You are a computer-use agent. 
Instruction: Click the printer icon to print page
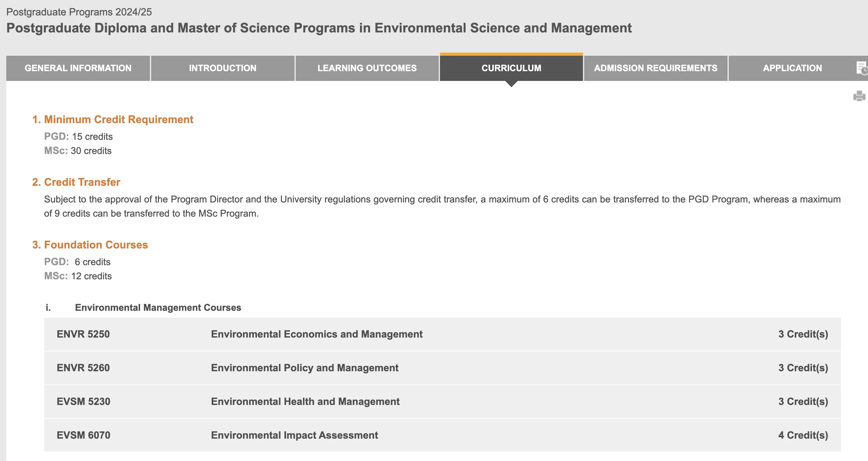[x=859, y=96]
